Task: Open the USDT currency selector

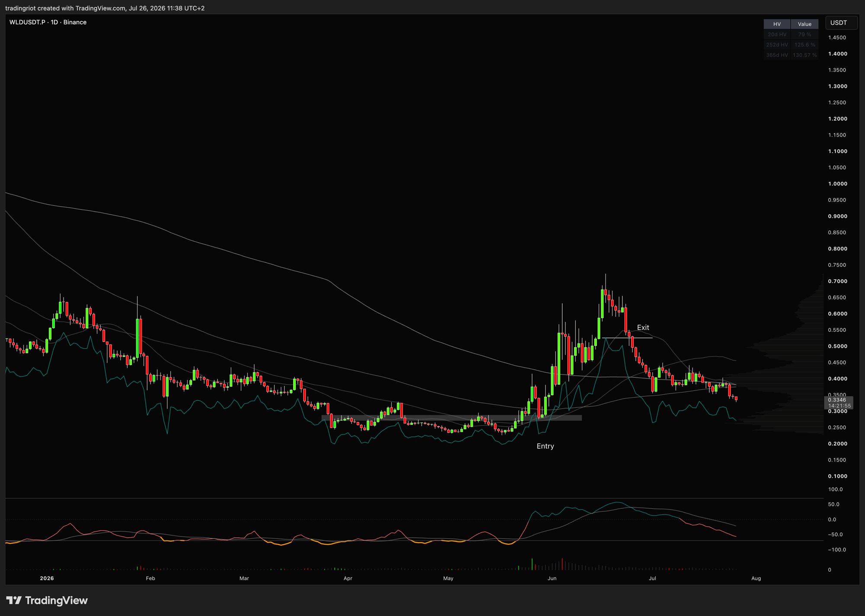Action: 841,22
